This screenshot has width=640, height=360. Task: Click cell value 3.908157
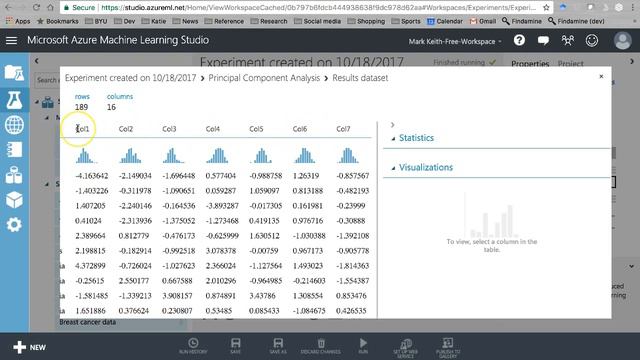click(x=177, y=296)
